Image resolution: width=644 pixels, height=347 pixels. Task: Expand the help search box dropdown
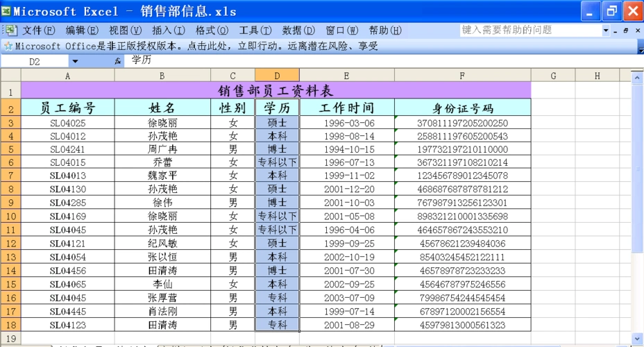pyautogui.click(x=605, y=31)
